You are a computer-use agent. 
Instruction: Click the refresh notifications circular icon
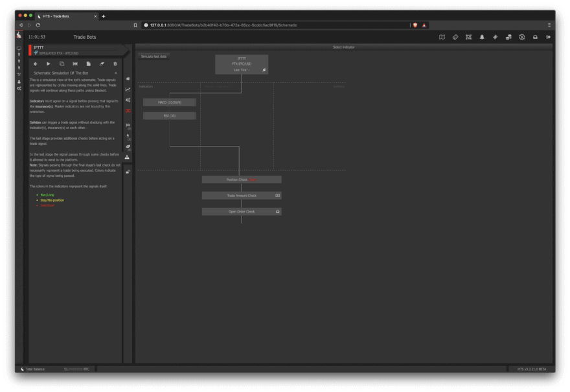[522, 37]
